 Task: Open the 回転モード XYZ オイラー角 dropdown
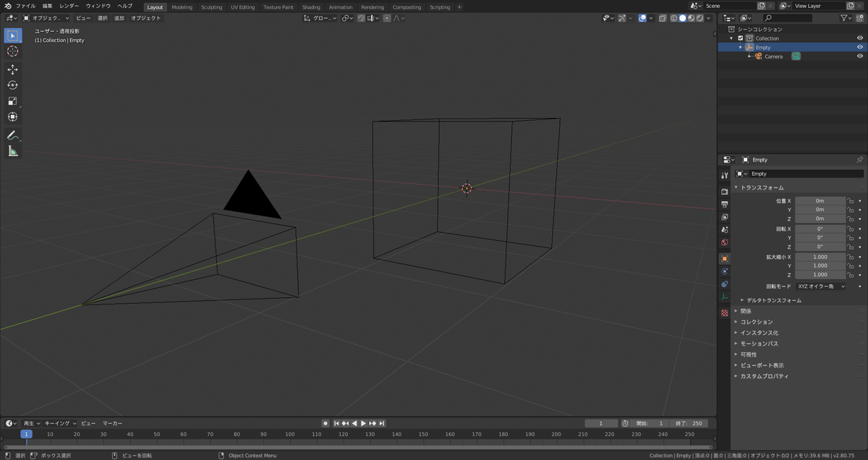[820, 286]
